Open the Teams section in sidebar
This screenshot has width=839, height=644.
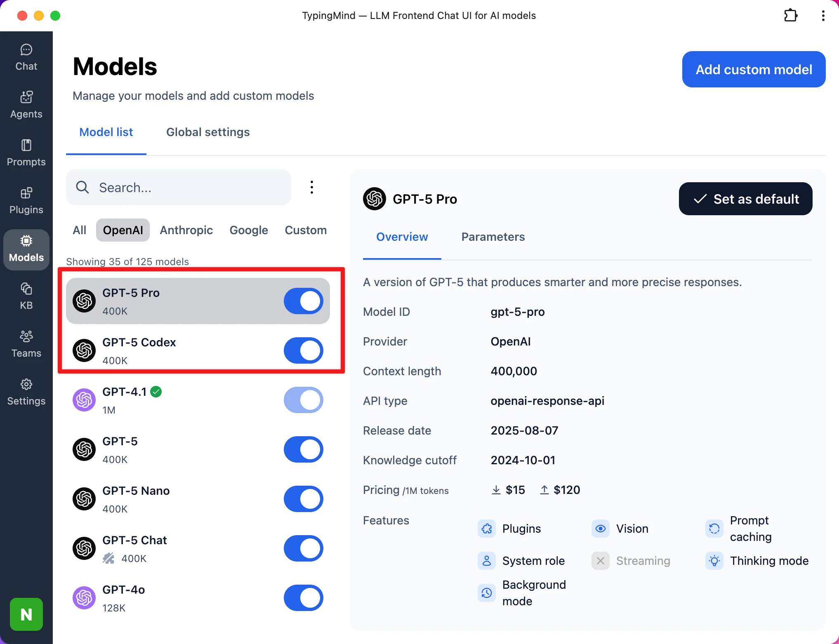[26, 345]
